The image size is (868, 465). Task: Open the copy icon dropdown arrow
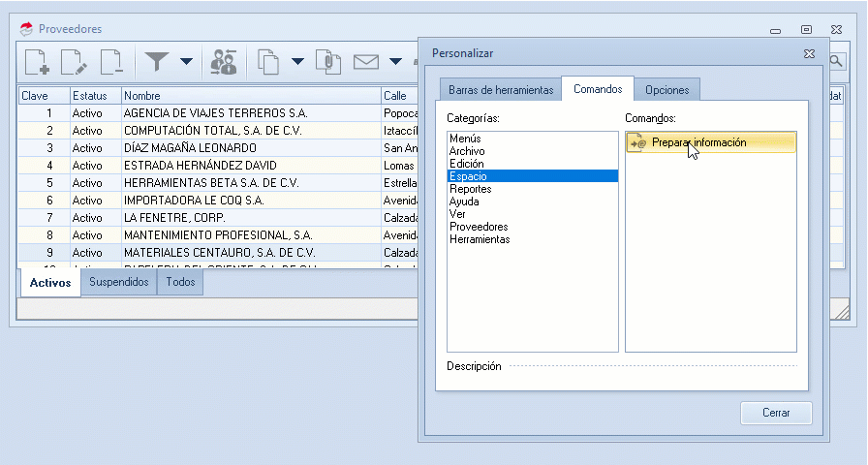(x=297, y=63)
